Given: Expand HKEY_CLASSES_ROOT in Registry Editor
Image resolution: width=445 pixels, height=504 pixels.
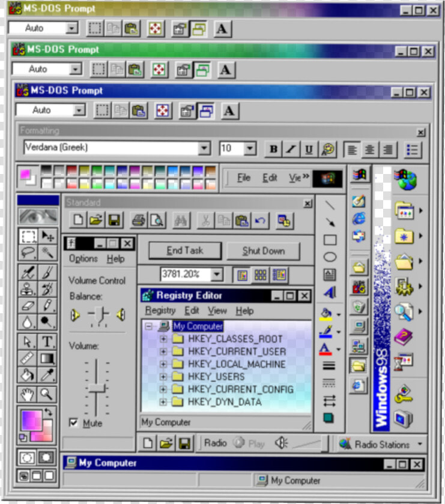Looking at the screenshot, I should [x=163, y=339].
